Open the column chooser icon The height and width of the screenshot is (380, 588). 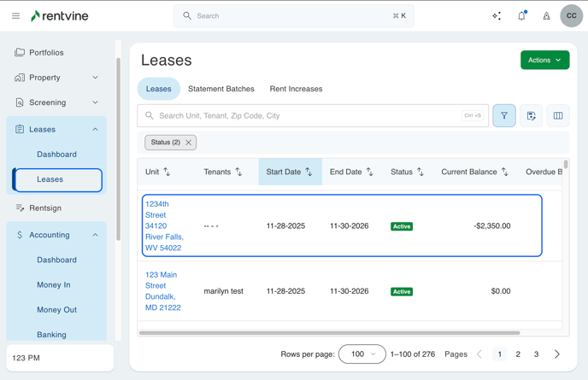pyautogui.click(x=558, y=115)
